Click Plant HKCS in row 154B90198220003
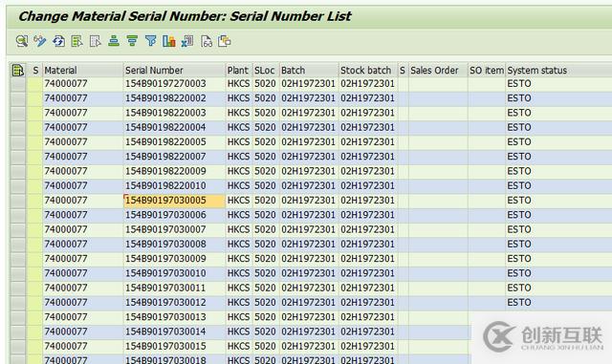 pos(238,113)
